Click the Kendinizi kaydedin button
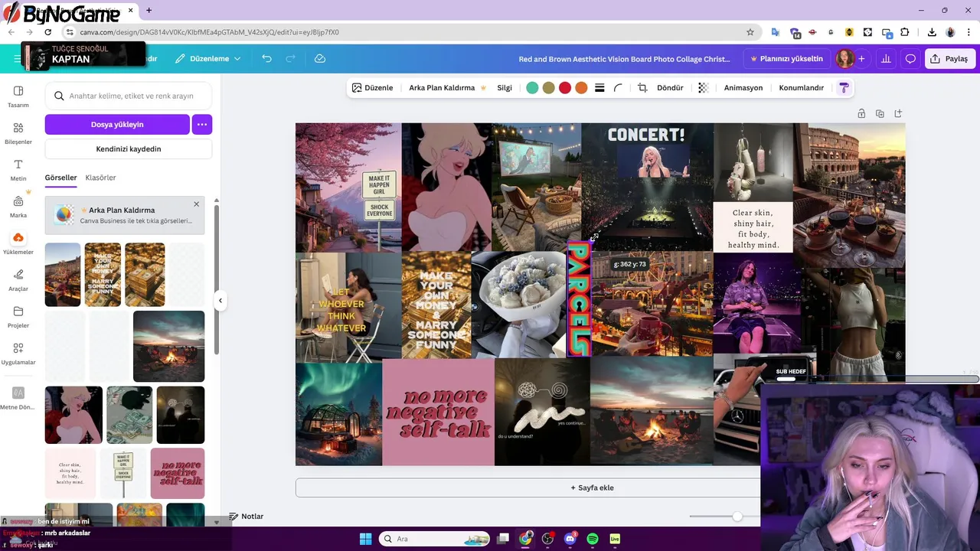The height and width of the screenshot is (551, 980). [129, 149]
